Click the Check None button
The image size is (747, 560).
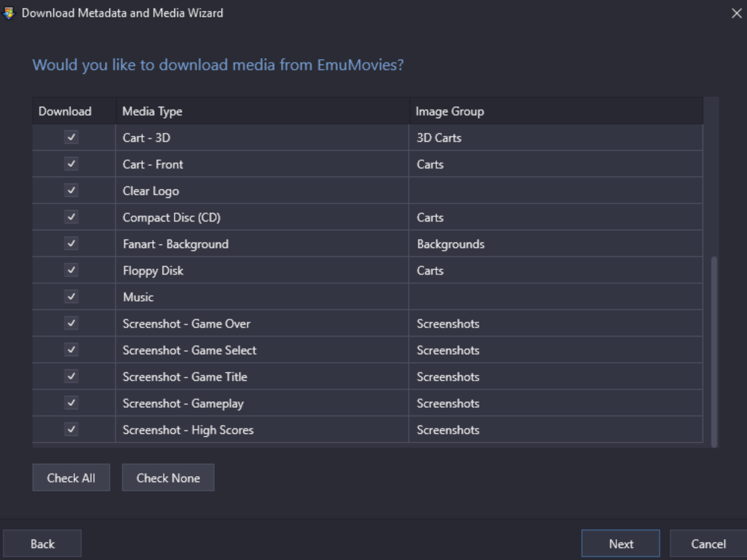(168, 477)
